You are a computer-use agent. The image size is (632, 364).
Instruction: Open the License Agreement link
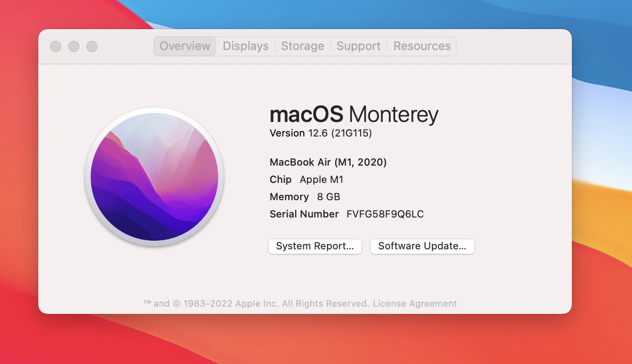coord(415,303)
